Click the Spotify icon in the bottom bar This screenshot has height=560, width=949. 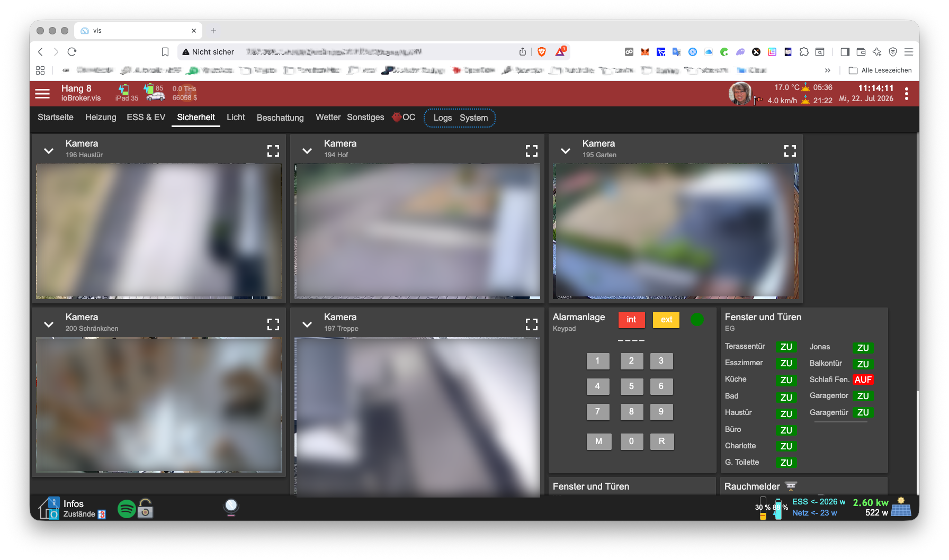coord(127,509)
